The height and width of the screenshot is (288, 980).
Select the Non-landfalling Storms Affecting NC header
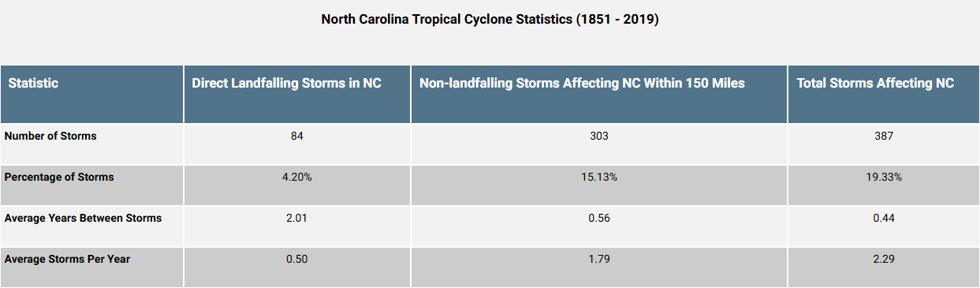point(582,83)
